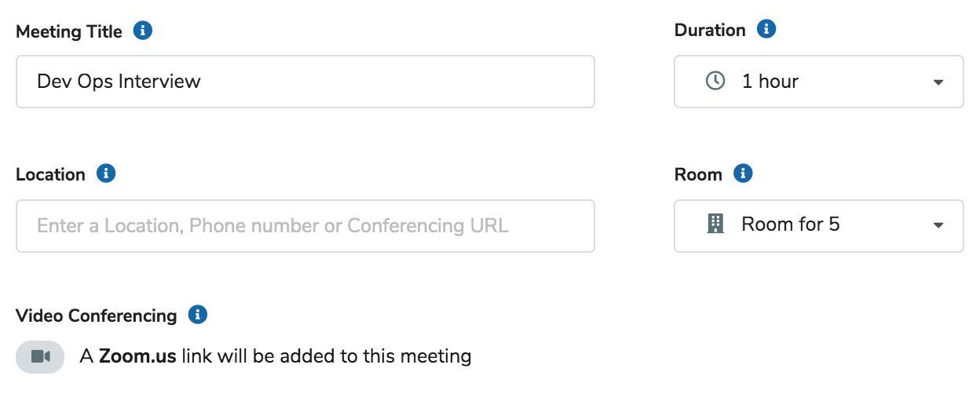
Task: Click the Dev Ops Interview title field
Action: click(305, 82)
